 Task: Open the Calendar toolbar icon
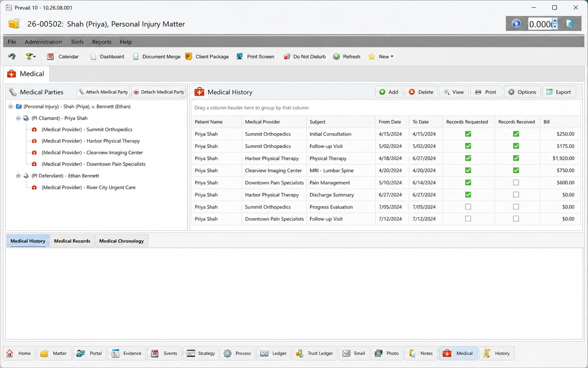tap(50, 57)
